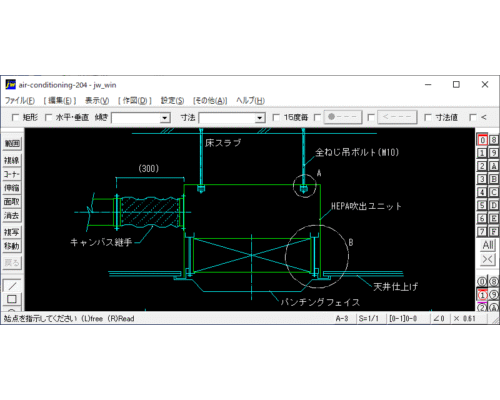Select the rectangle drawing tool icon

point(12,299)
